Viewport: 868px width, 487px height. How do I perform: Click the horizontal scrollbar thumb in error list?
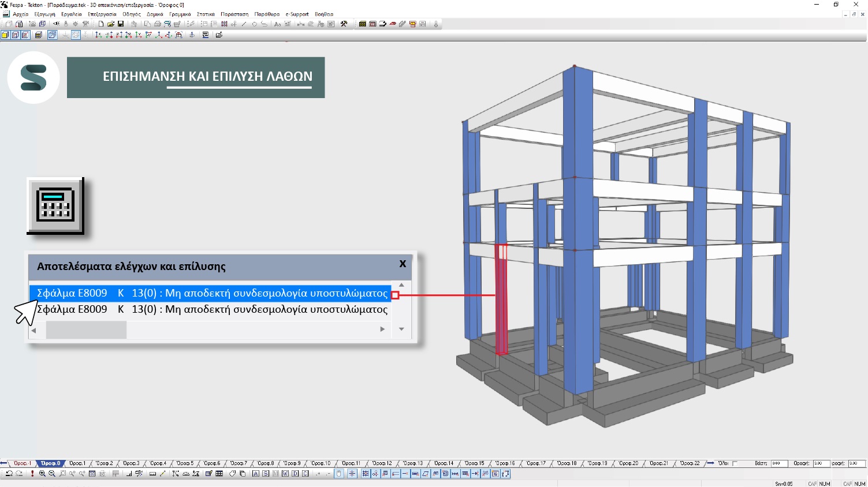point(86,330)
